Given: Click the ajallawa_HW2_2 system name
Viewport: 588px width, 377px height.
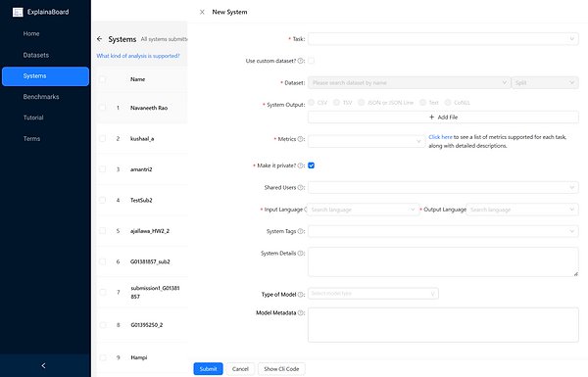Looking at the screenshot, I should (150, 231).
